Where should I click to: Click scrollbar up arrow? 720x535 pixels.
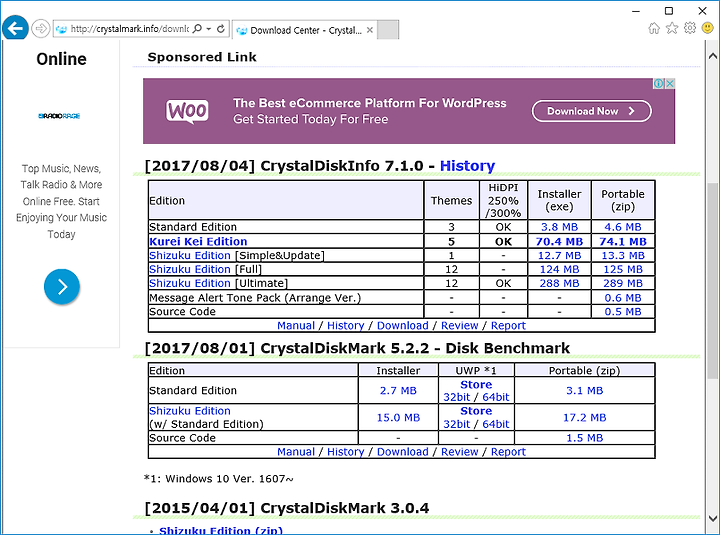713,56
